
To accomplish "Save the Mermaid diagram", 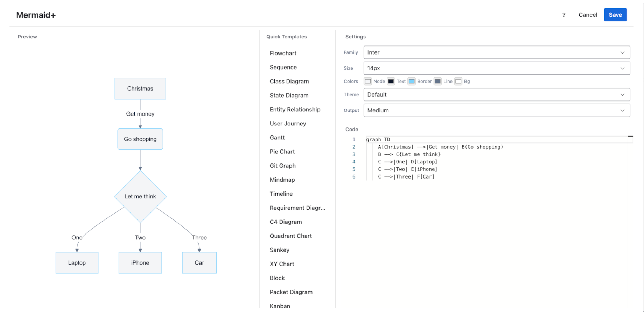I will 615,15.
